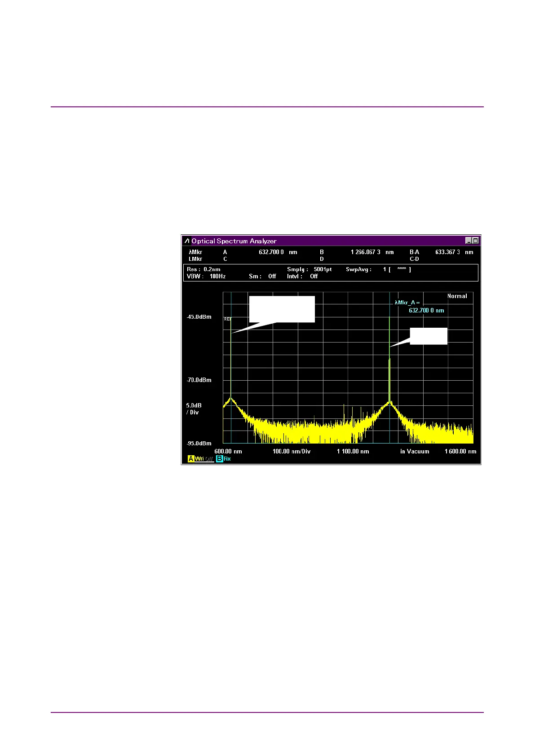The height and width of the screenshot is (756, 535).
Task: Click the 'Fix' status of trace B
Action: 227,459
